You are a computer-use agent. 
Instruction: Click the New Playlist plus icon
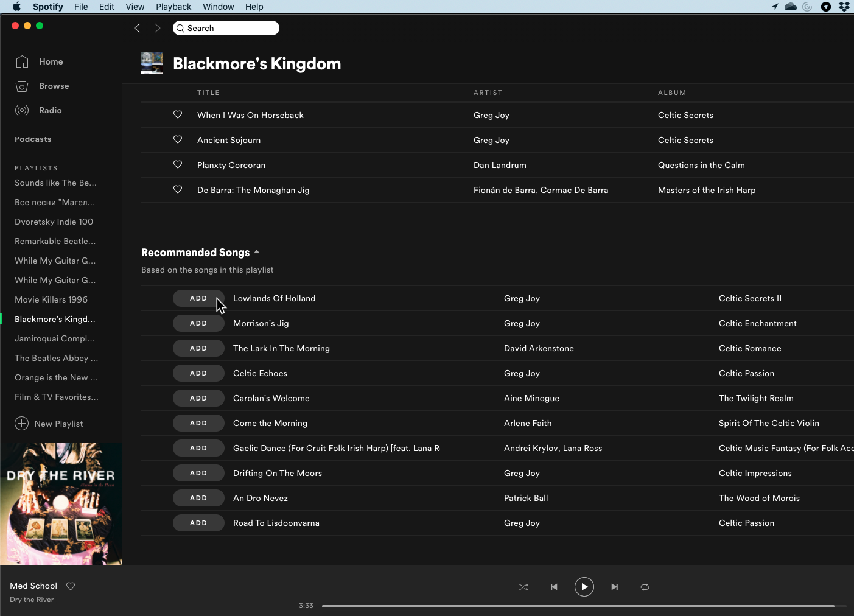click(x=22, y=424)
